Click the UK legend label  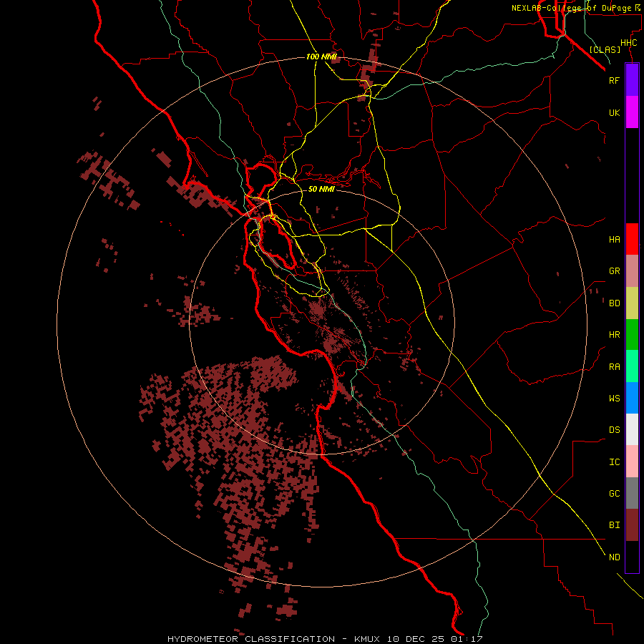614,112
